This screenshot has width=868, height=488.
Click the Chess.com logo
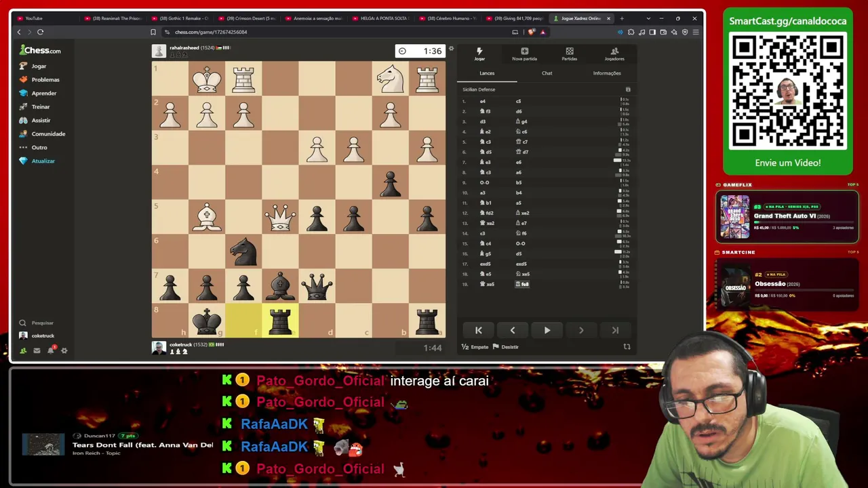coord(40,50)
